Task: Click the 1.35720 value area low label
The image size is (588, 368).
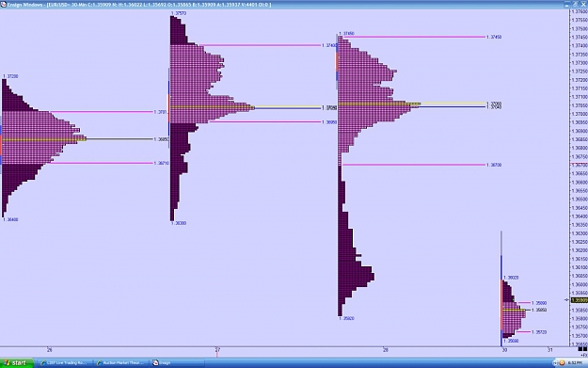Action: tap(539, 332)
